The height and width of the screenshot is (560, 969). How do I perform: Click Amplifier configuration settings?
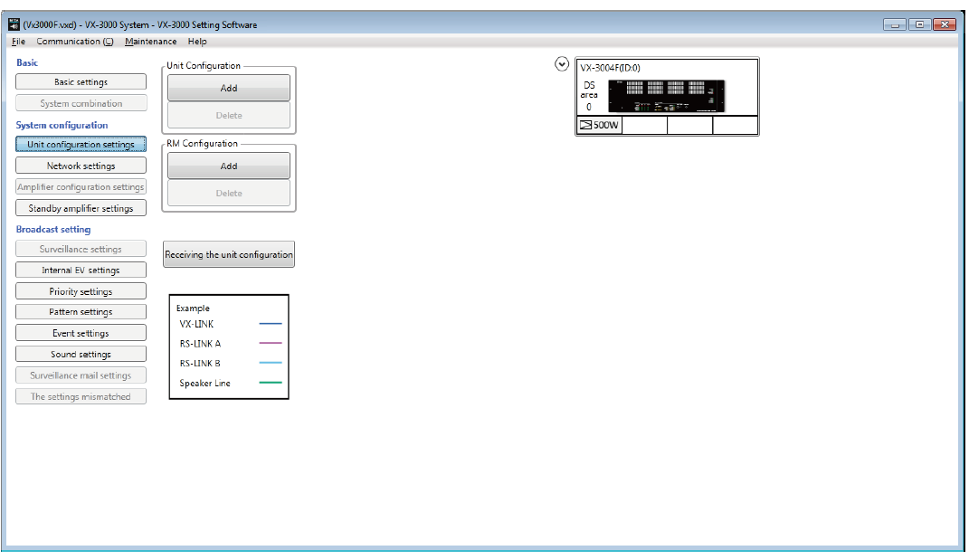[81, 186]
